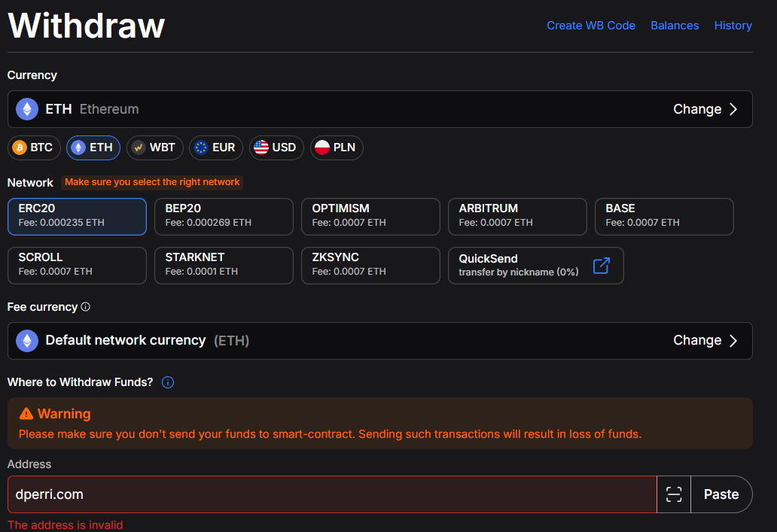Open QuickSend transfer by nickname

[x=535, y=266]
